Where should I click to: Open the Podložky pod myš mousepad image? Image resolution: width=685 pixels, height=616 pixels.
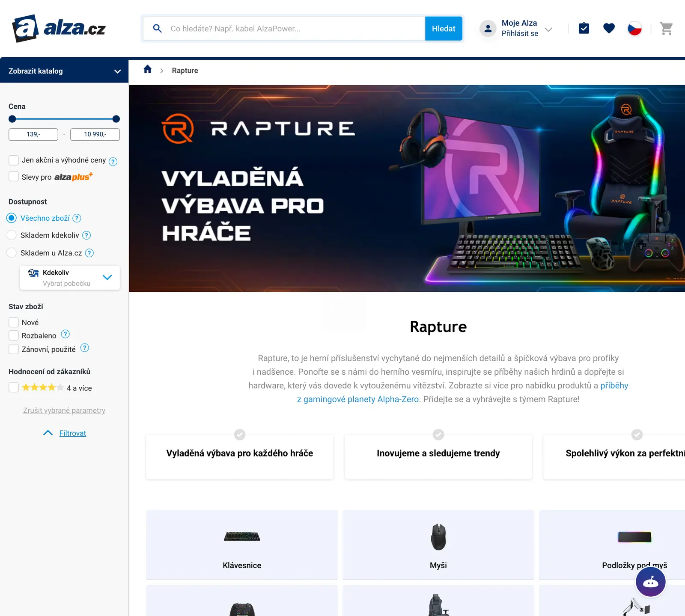click(634, 537)
